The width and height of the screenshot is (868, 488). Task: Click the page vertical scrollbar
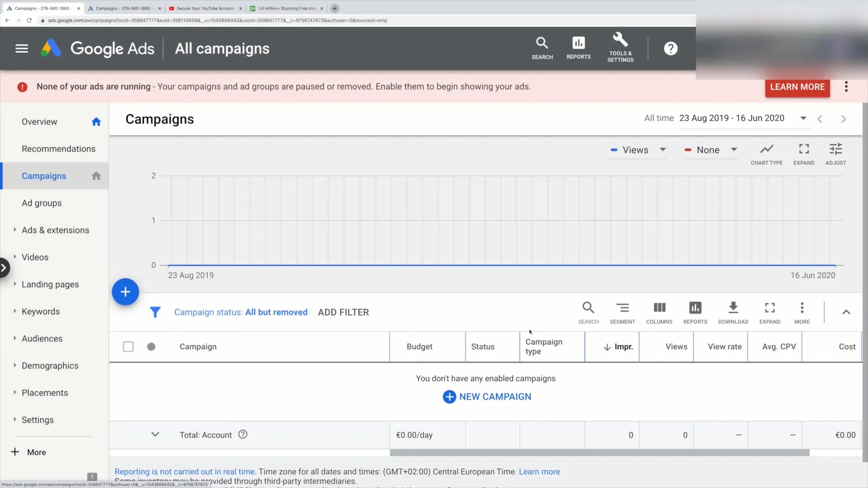(x=865, y=282)
